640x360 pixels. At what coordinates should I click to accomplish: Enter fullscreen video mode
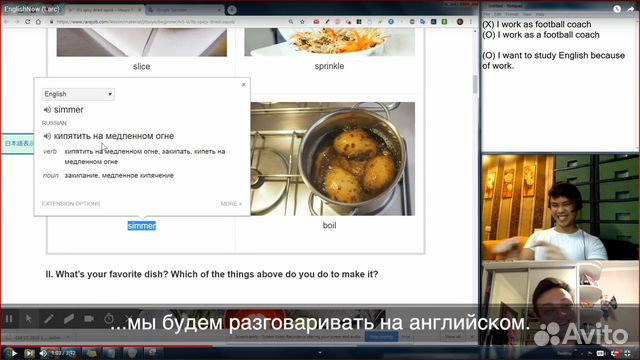[627, 353]
